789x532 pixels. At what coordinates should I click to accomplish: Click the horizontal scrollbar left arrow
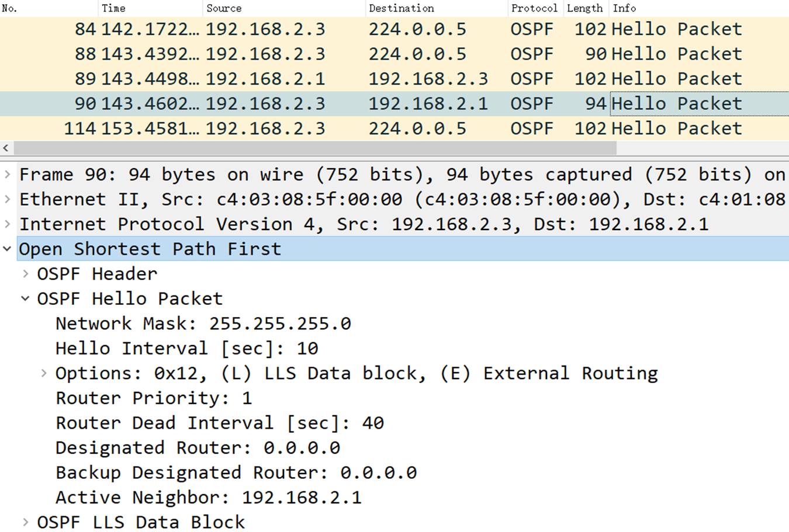pos(6,148)
